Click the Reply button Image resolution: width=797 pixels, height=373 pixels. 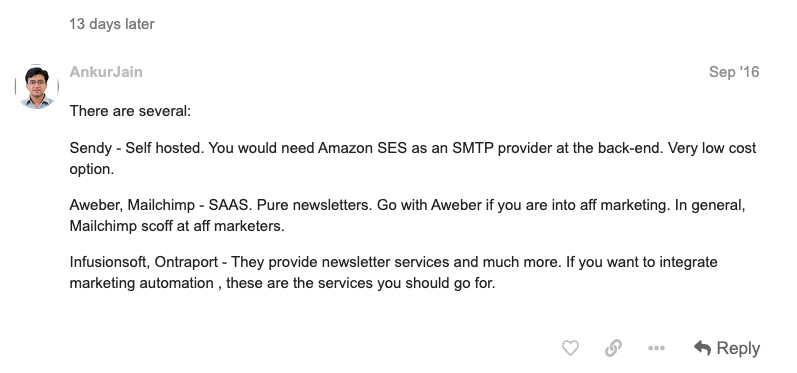pyautogui.click(x=727, y=348)
